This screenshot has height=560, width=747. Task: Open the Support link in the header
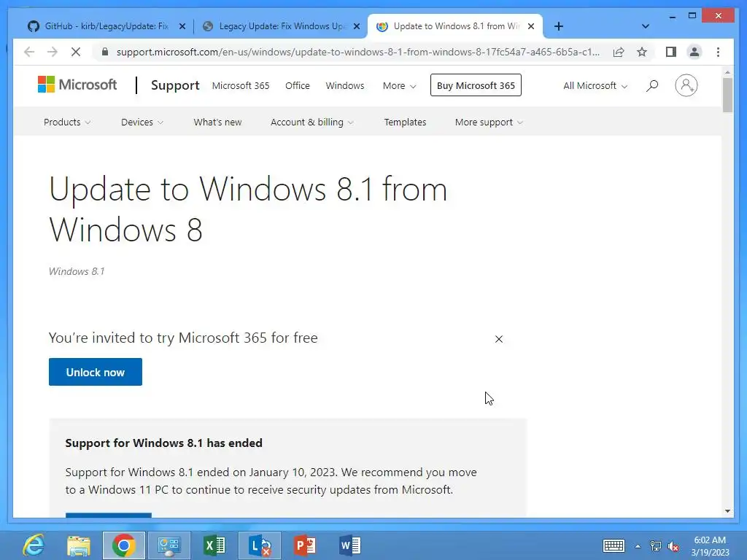175,85
